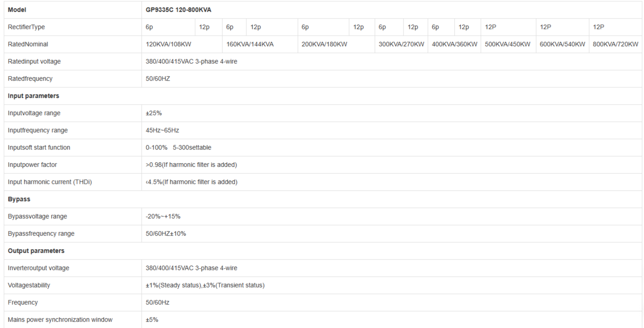Click the 0-100% 5-300settable soft start value
Screen dimensions: 644x328
tap(178, 148)
